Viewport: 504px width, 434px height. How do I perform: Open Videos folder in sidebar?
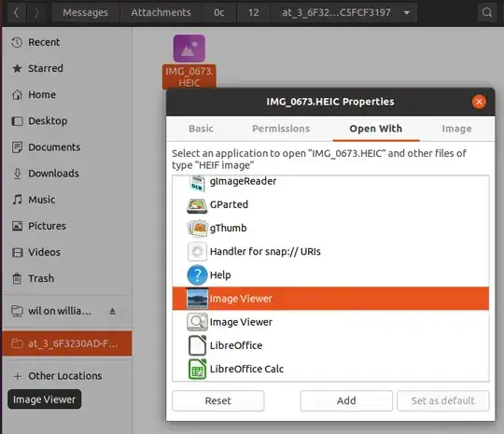(x=67, y=252)
